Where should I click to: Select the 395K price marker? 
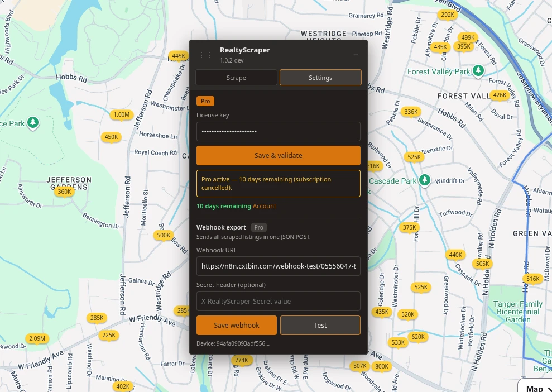point(464,46)
